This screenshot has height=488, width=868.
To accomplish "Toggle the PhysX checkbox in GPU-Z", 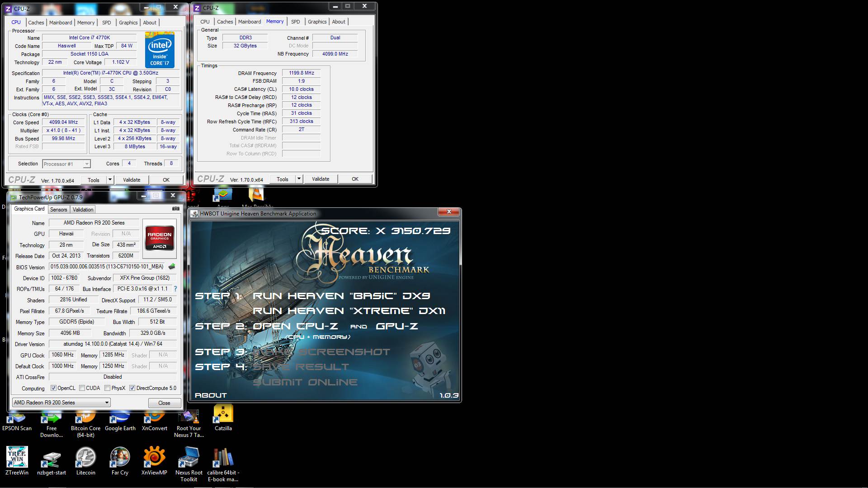I will point(107,388).
